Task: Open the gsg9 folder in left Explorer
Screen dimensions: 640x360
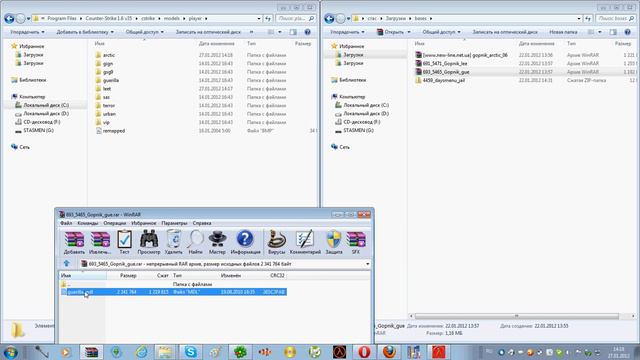Action: [108, 72]
